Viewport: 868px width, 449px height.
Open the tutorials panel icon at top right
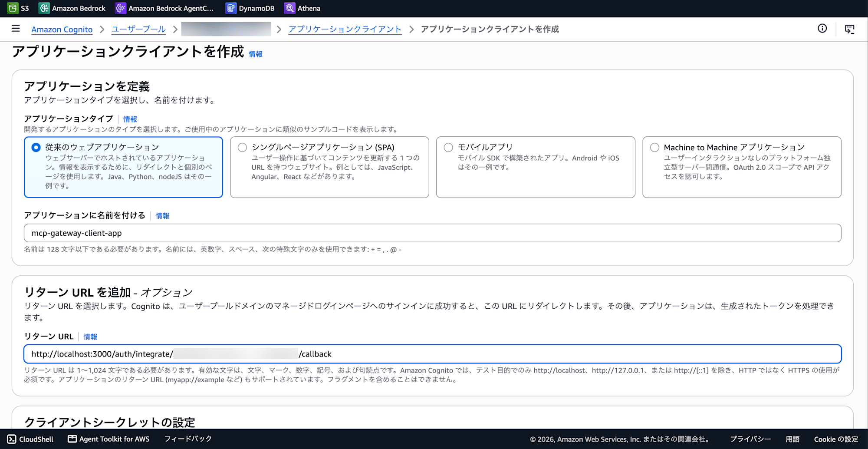coord(850,29)
